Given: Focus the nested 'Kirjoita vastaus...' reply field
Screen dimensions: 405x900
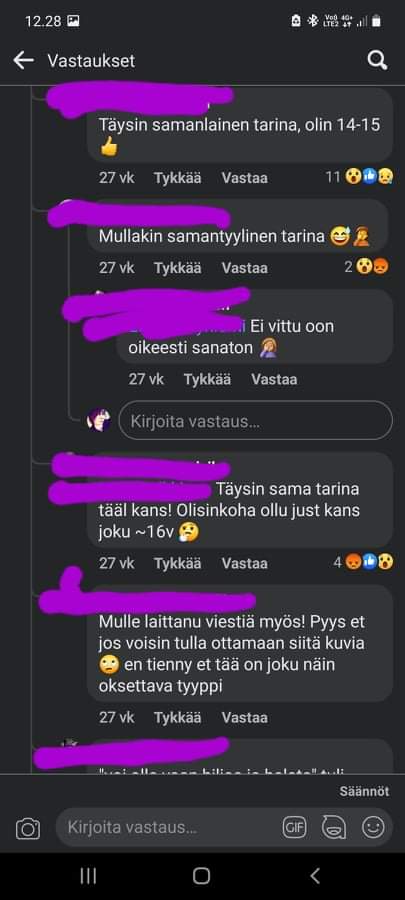Looking at the screenshot, I should click(255, 421).
